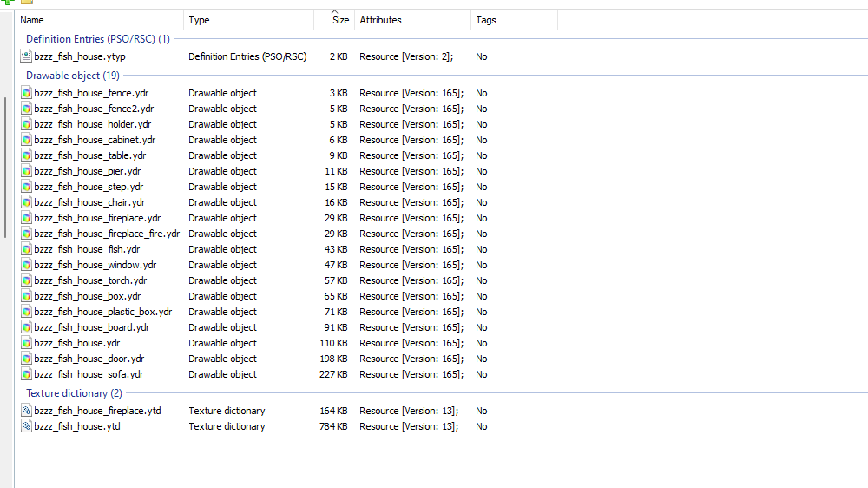Click the bzzz_fish_house_torch.ydr icon

click(x=26, y=280)
